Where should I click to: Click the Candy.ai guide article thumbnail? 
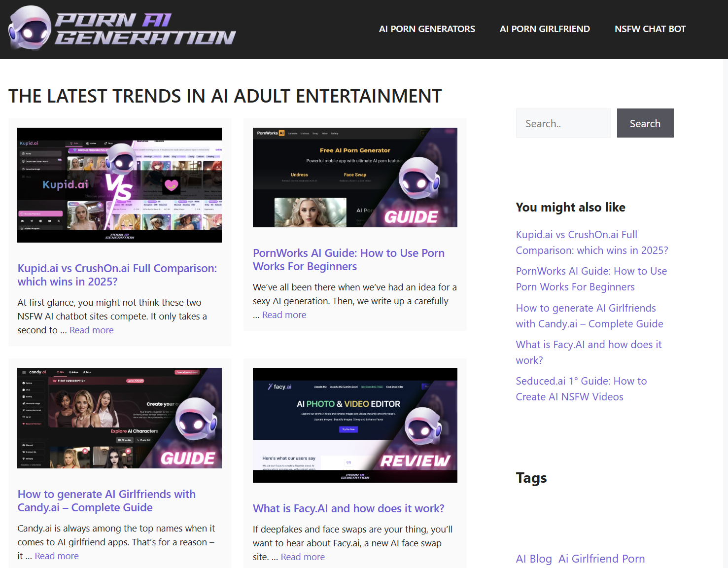[x=119, y=418]
